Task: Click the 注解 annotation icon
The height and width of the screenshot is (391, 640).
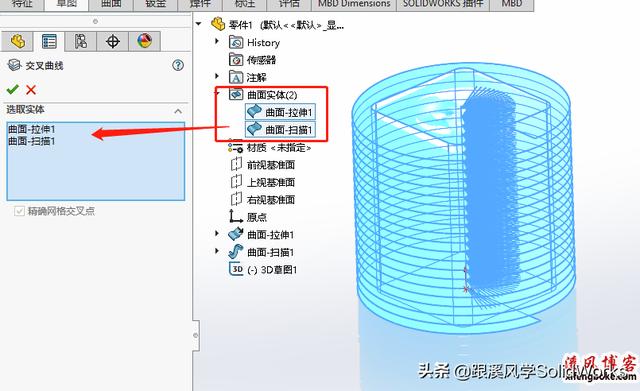Action: (236, 77)
